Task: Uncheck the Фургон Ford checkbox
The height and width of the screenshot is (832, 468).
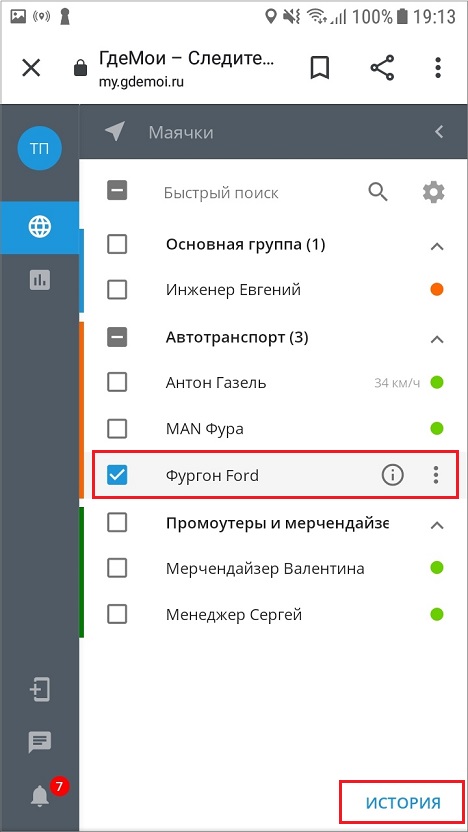Action: (x=117, y=475)
